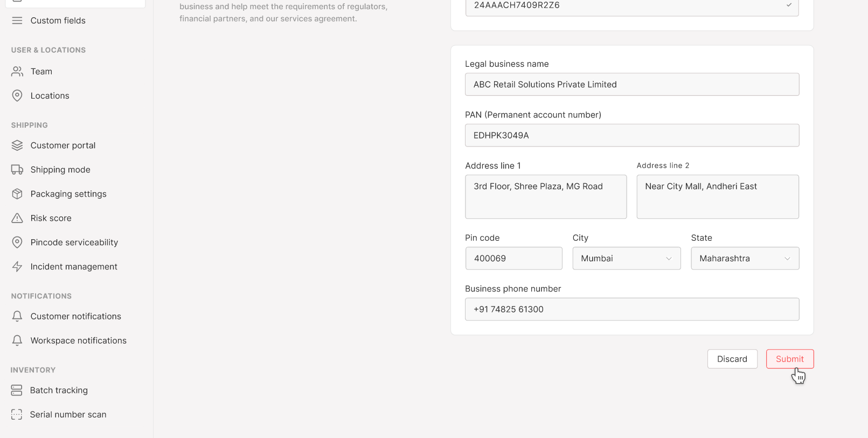Click into the Pin code field
The height and width of the screenshot is (438, 868).
[513, 259]
